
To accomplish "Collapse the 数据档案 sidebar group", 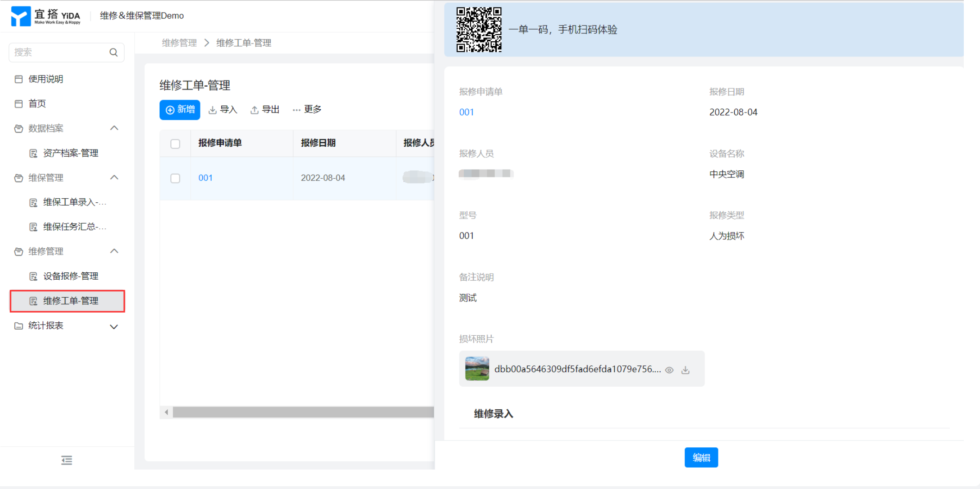I will (114, 128).
